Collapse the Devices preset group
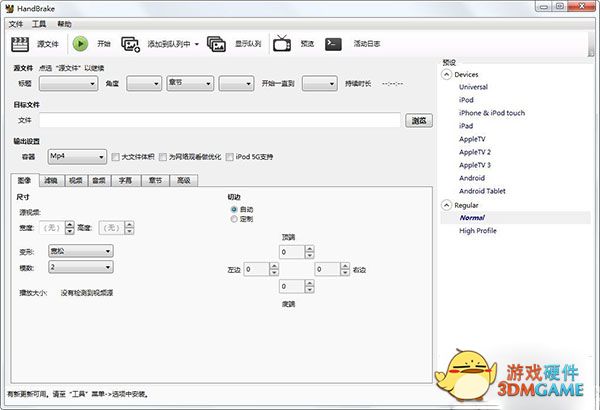Viewport: 600px width, 410px height. pyautogui.click(x=446, y=74)
